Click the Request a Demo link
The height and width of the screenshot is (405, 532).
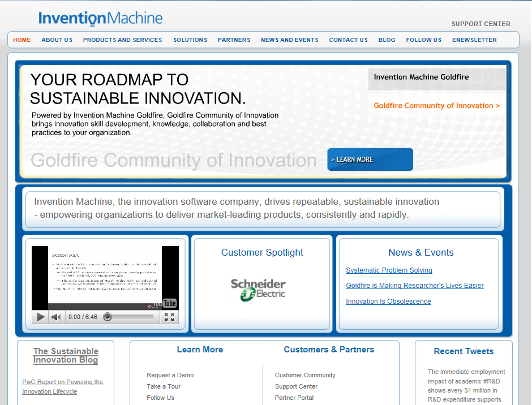pyautogui.click(x=170, y=375)
